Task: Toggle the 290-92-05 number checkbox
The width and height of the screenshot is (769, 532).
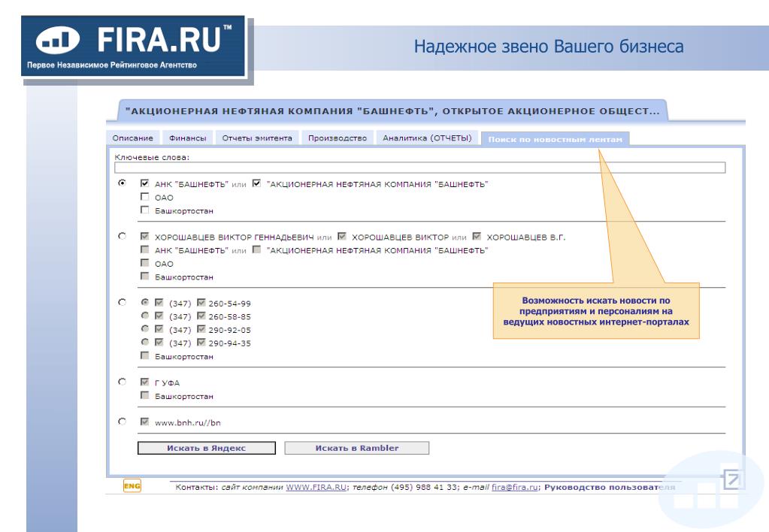Action: pos(201,329)
